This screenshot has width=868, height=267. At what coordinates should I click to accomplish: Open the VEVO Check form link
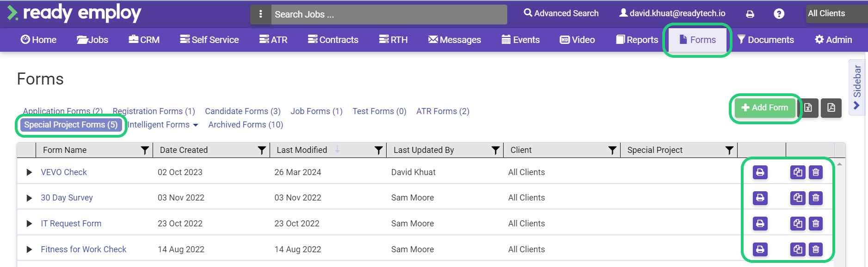[x=64, y=172]
